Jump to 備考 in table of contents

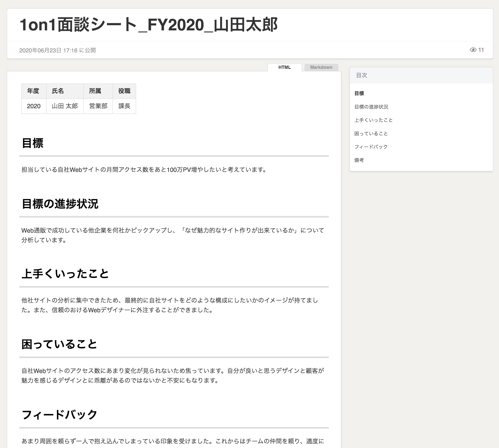pos(359,160)
